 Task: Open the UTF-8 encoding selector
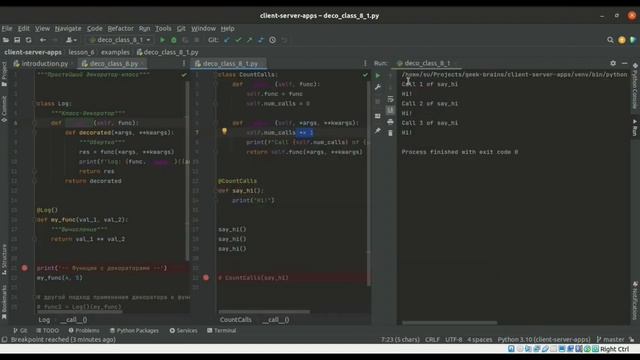coord(453,340)
